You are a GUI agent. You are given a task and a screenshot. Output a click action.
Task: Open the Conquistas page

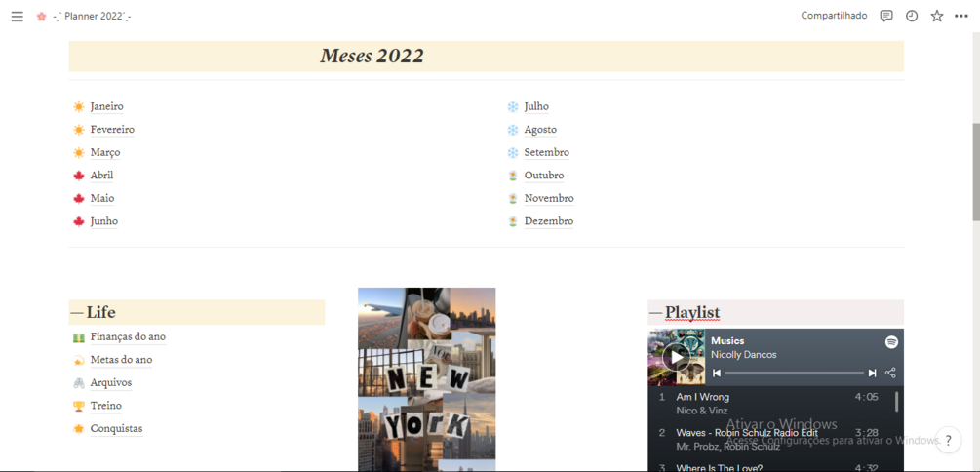tap(116, 429)
